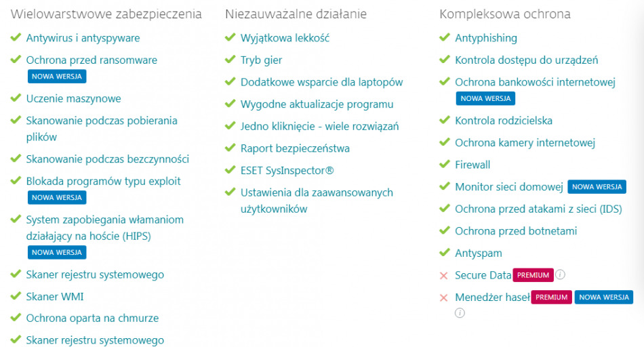Click the checkmark next to Antyspam
Viewport: 644px width, 347px height.
point(444,253)
